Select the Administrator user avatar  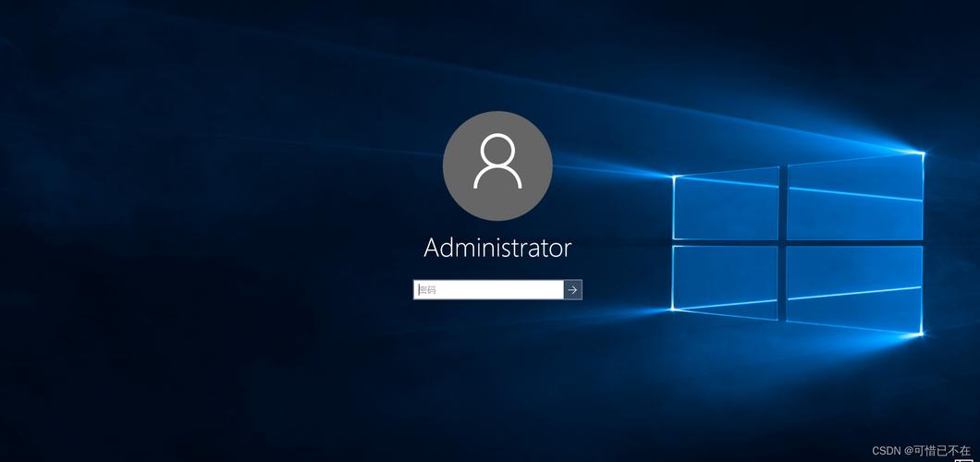coord(497,165)
